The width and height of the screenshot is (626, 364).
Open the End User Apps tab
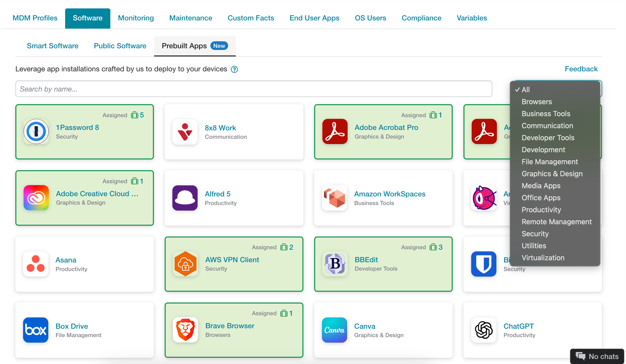314,18
